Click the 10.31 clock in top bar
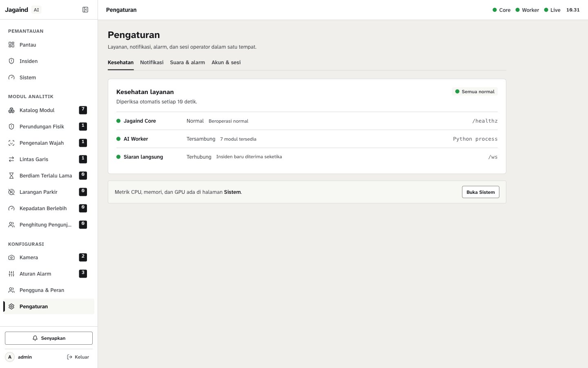 [x=573, y=10]
